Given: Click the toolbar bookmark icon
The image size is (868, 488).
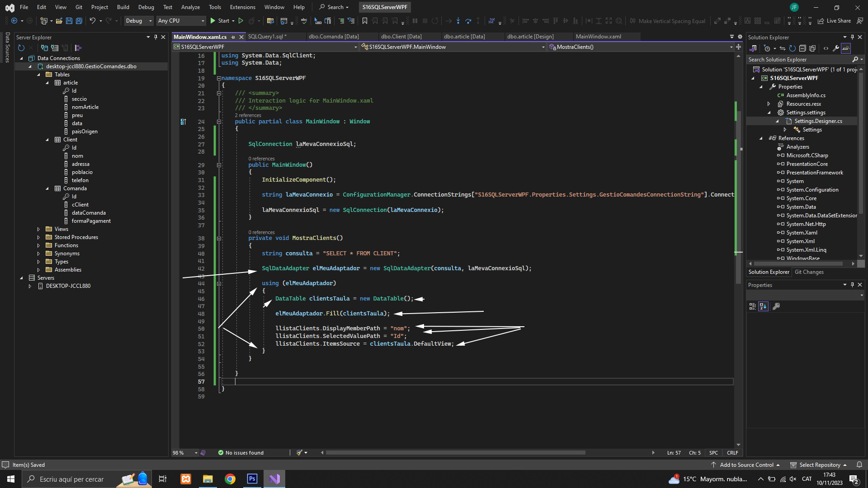Looking at the screenshot, I should (x=364, y=21).
